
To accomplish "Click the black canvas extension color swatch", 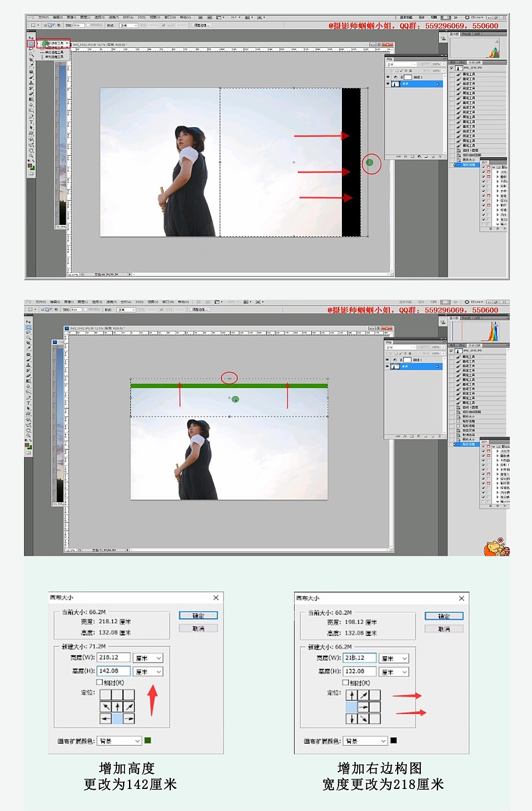I will pos(394,740).
